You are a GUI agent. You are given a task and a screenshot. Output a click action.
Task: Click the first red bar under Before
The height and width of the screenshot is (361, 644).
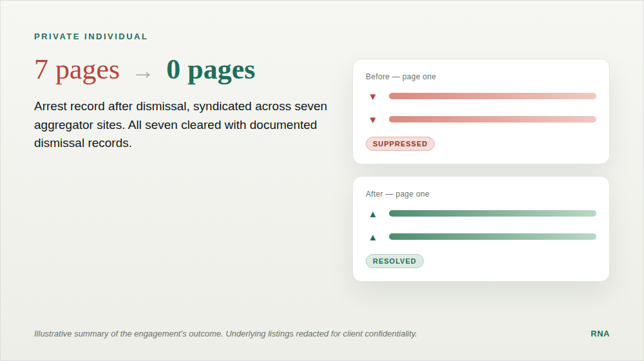click(x=493, y=96)
